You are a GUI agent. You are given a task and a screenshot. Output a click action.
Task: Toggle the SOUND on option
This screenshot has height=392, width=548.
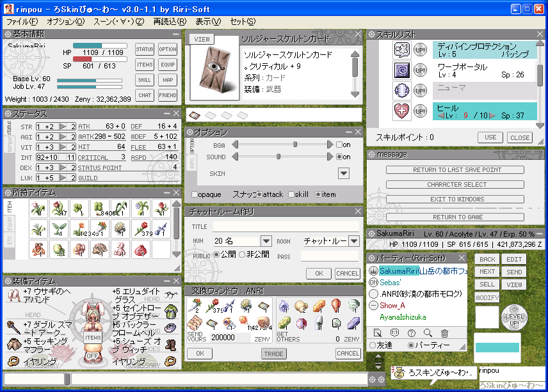point(339,157)
